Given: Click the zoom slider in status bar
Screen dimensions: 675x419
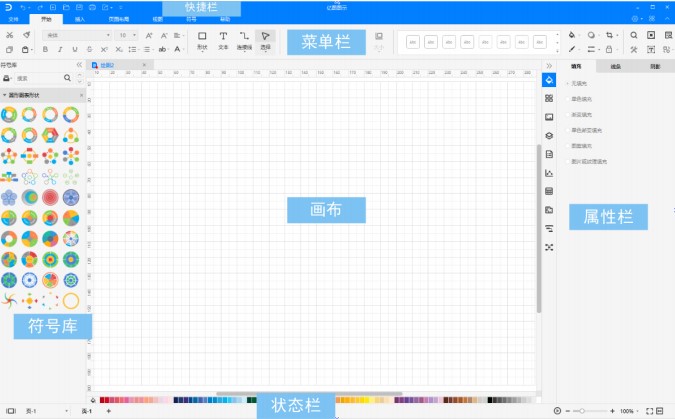Looking at the screenshot, I should (590, 411).
